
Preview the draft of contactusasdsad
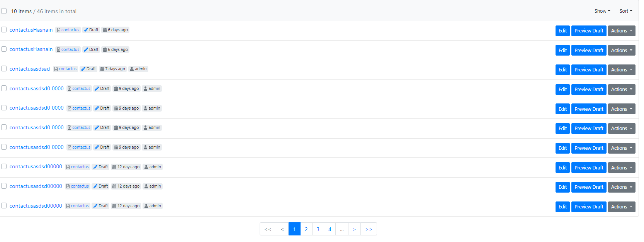[x=589, y=70]
